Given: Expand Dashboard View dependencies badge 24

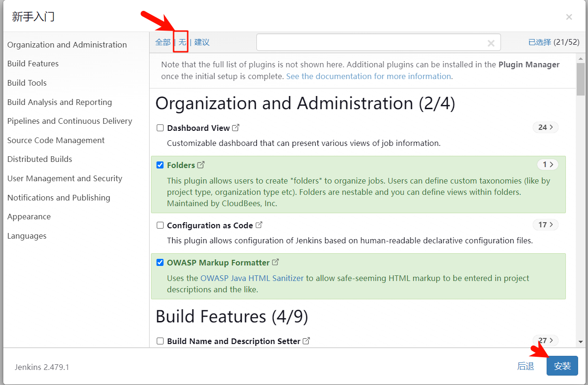Looking at the screenshot, I should click(x=546, y=128).
